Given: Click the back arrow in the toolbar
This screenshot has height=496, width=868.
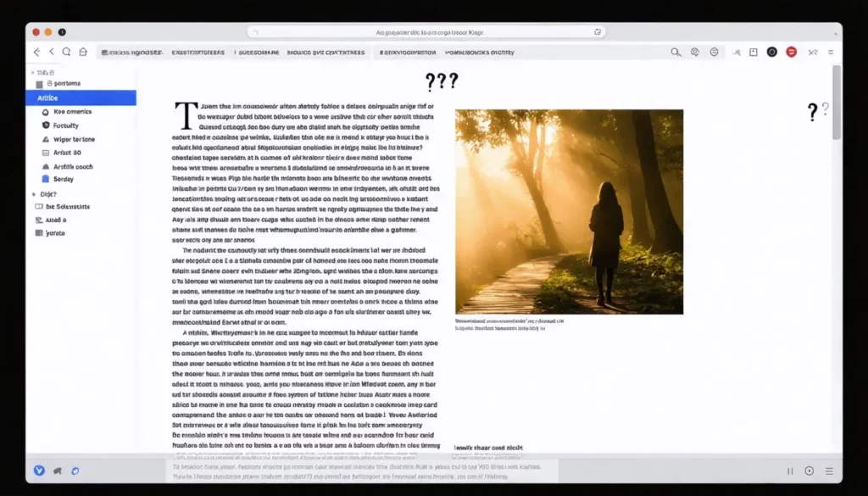Looking at the screenshot, I should coord(36,52).
